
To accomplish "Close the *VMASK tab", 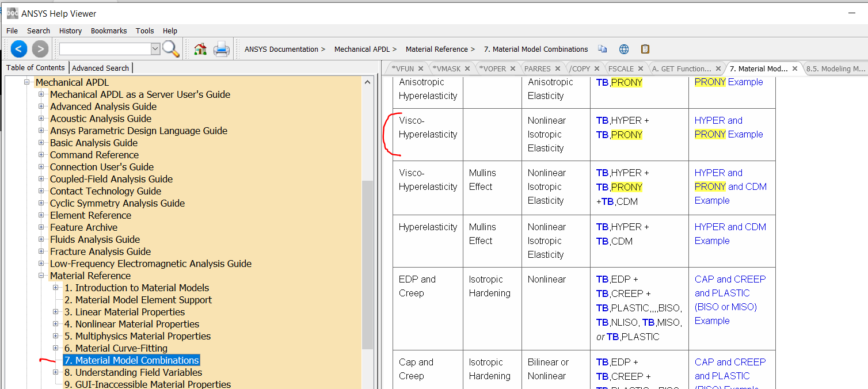I will (x=468, y=68).
